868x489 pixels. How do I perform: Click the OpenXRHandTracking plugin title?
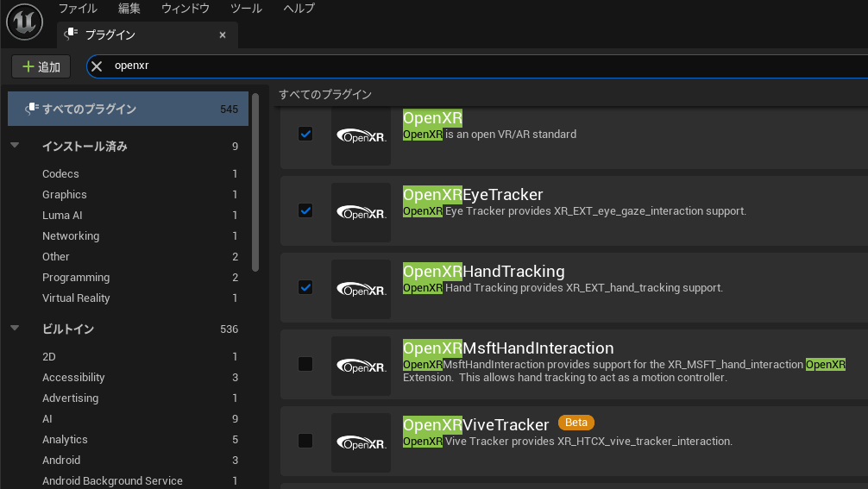483,272
